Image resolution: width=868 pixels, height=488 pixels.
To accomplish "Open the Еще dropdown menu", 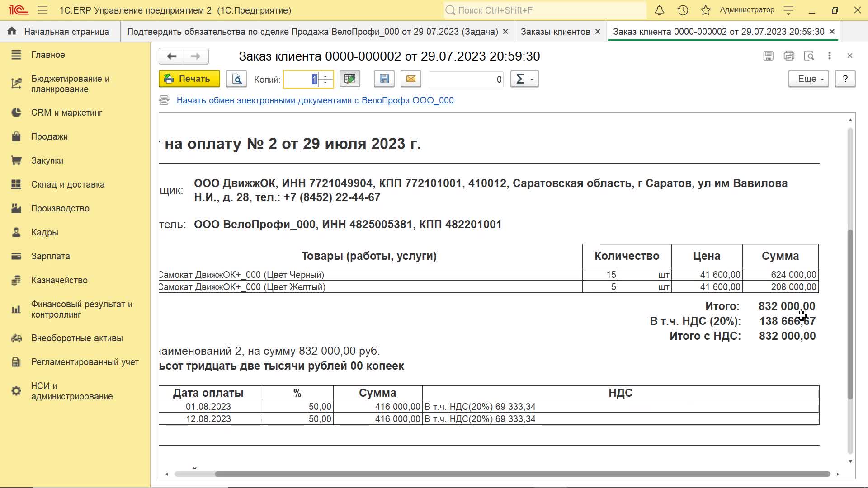I will [809, 79].
